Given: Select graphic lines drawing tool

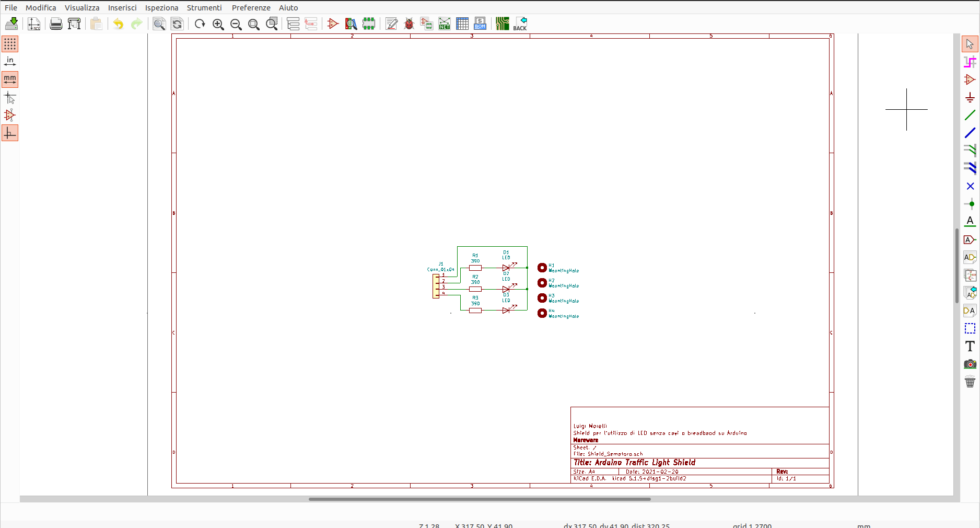Looking at the screenshot, I should [970, 328].
